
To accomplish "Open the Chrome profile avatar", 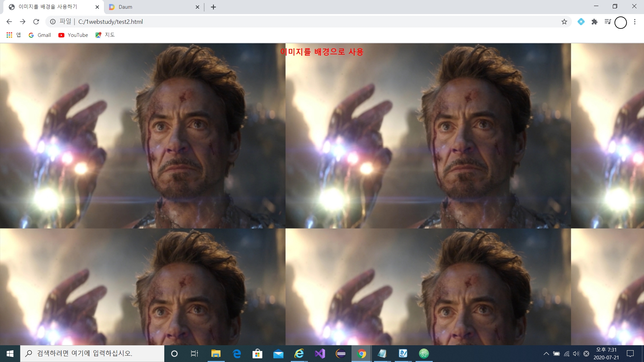I will click(621, 22).
